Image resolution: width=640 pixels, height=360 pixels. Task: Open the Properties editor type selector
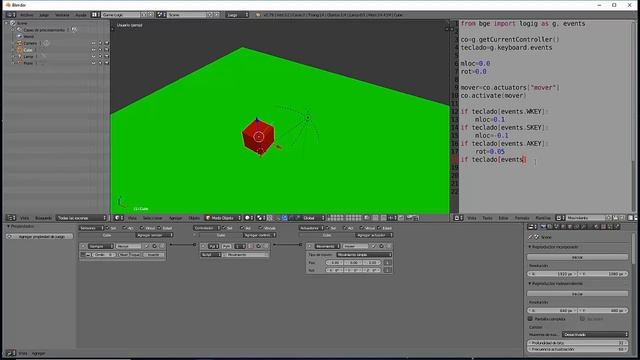(x=532, y=227)
